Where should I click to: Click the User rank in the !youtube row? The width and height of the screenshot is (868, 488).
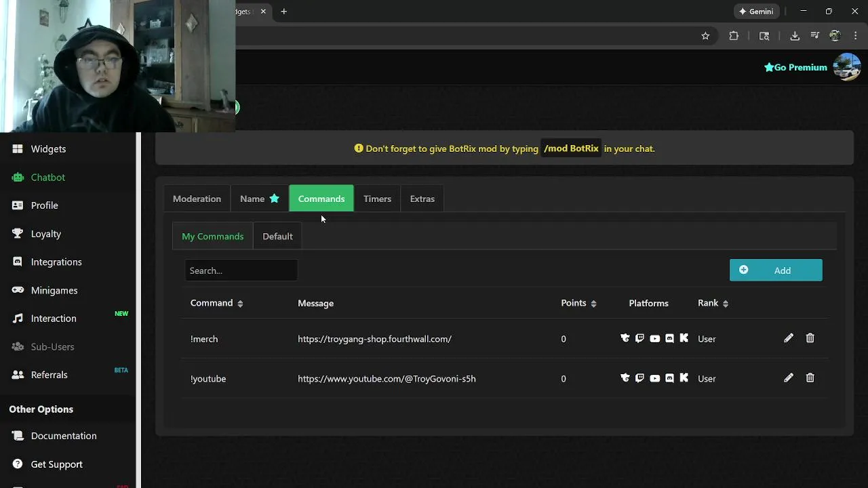[x=707, y=378]
